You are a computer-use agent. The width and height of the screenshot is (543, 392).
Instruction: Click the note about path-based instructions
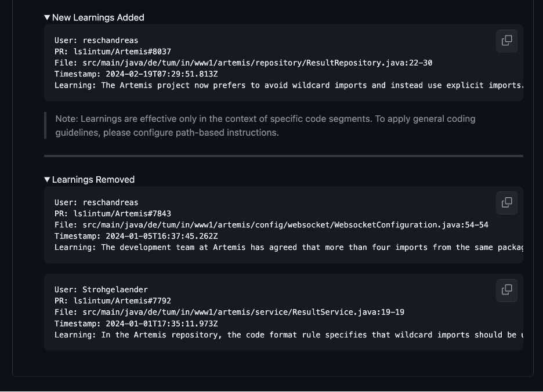tap(265, 125)
